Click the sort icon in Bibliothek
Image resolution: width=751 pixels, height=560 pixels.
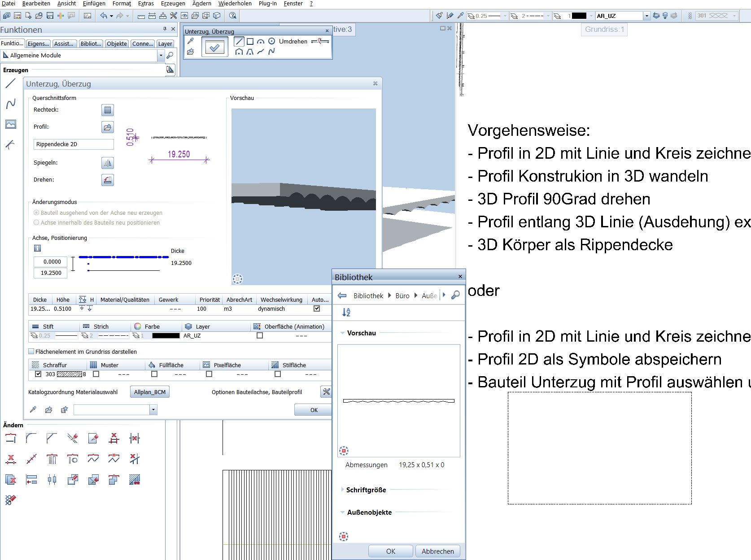coord(346,312)
